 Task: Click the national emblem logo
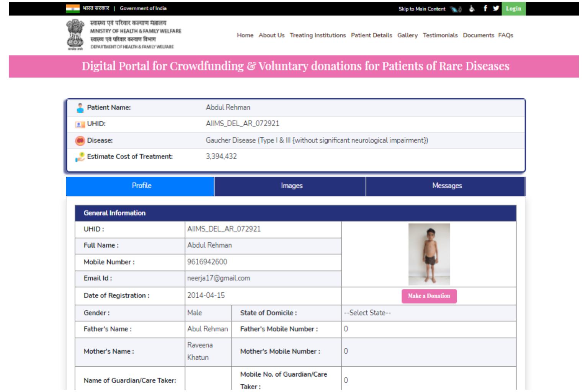coord(75,34)
